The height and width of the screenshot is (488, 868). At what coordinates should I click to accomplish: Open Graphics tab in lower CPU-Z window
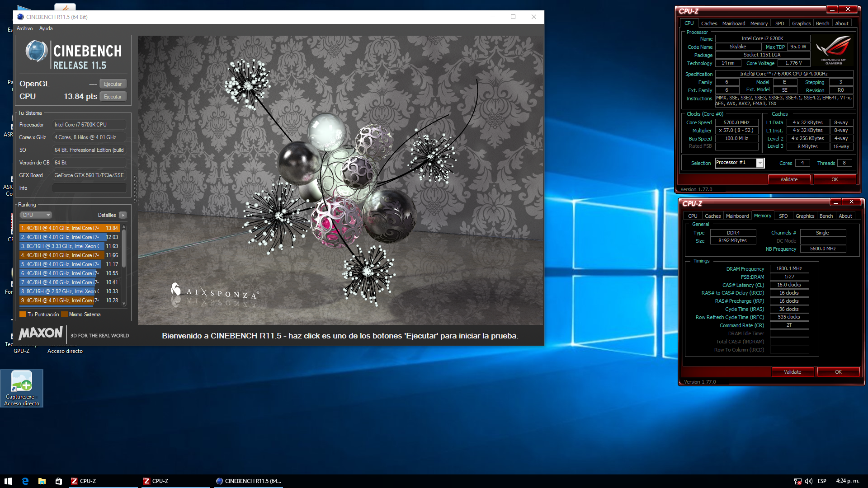coord(805,216)
